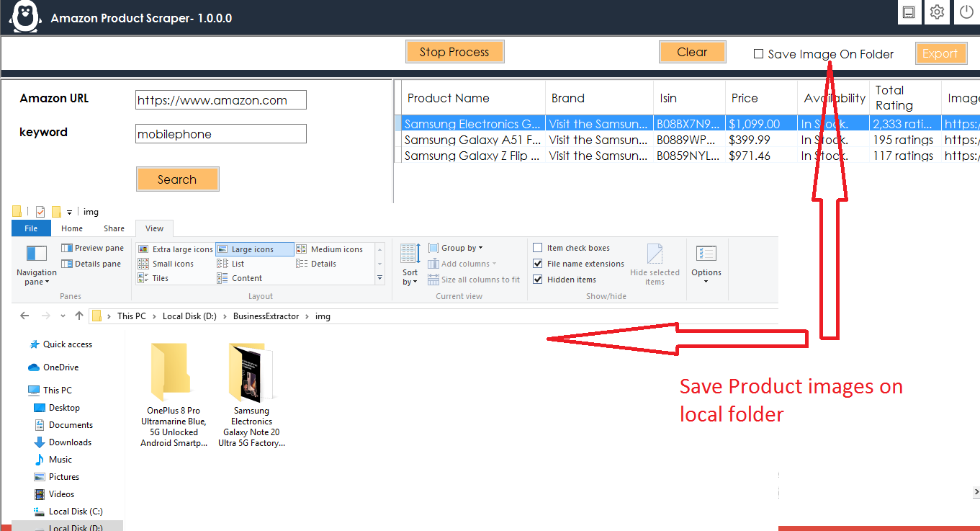The height and width of the screenshot is (531, 980).
Task: Click the OneDrive cloud icon
Action: click(x=34, y=367)
